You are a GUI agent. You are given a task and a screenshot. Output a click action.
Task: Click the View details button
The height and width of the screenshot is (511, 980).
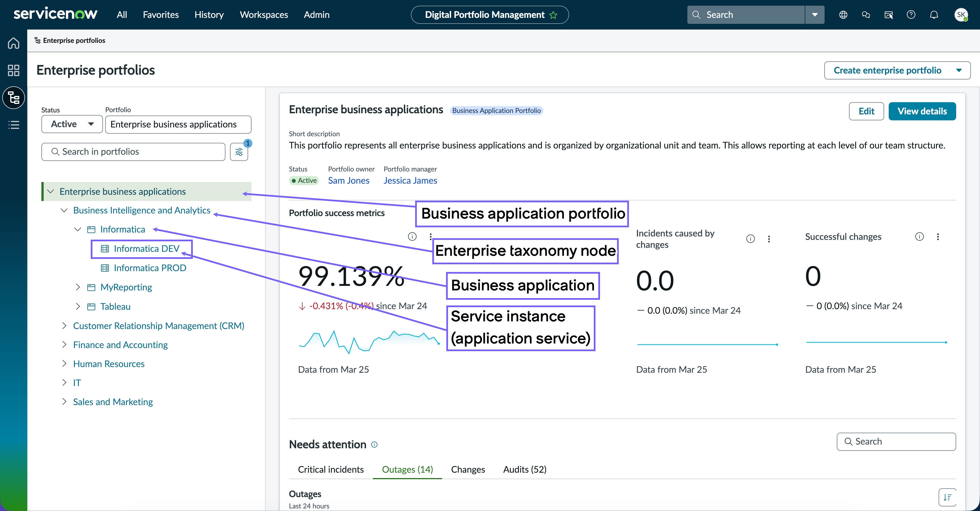(x=922, y=111)
